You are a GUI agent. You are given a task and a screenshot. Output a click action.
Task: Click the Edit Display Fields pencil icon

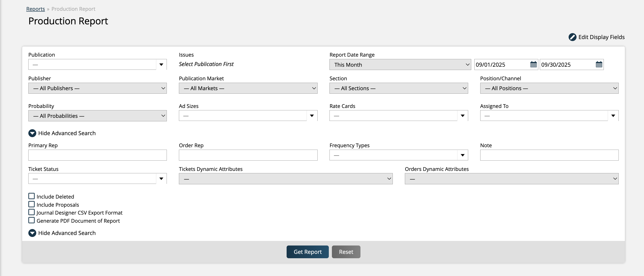point(572,37)
